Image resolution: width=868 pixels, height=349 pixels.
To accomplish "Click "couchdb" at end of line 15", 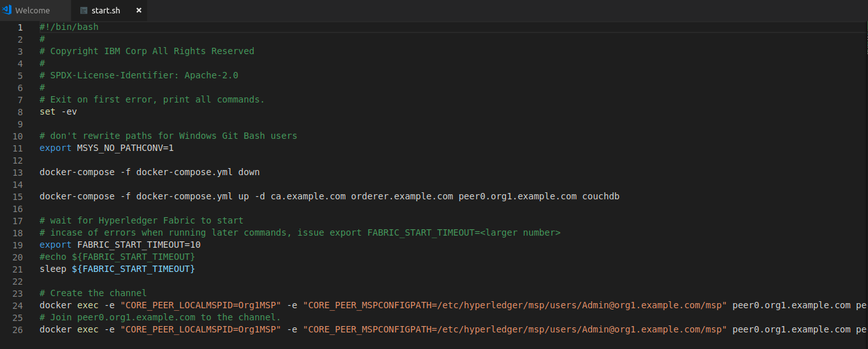I will 601,196.
